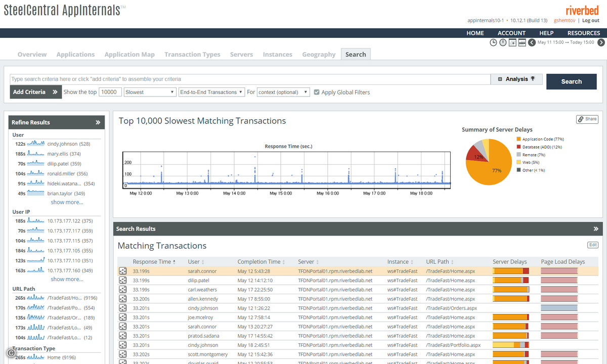Image resolution: width=607 pixels, height=364 pixels.
Task: Open the Slowest sort dropdown
Action: click(150, 92)
